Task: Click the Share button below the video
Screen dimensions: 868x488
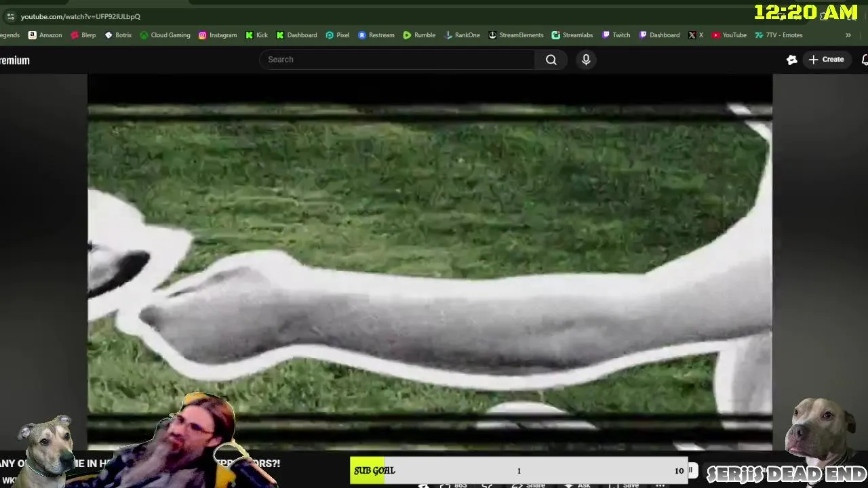Action: (x=529, y=485)
